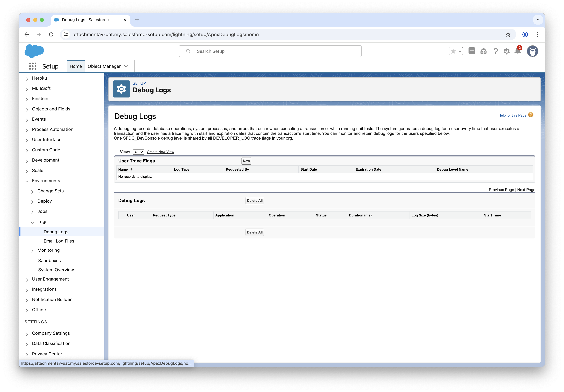The image size is (564, 392).
Task: Click the Search Setup field
Action: click(270, 51)
